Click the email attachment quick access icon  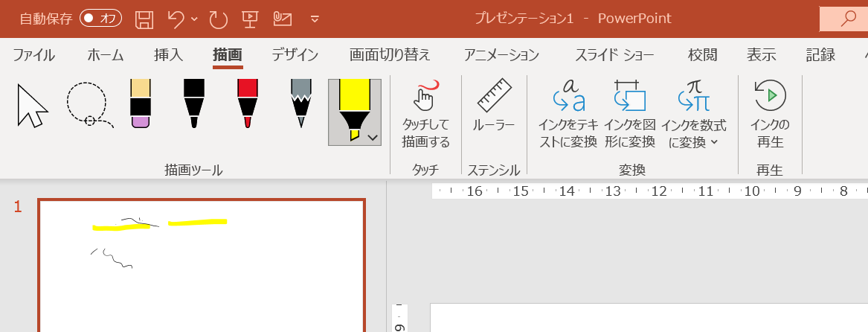(x=283, y=19)
